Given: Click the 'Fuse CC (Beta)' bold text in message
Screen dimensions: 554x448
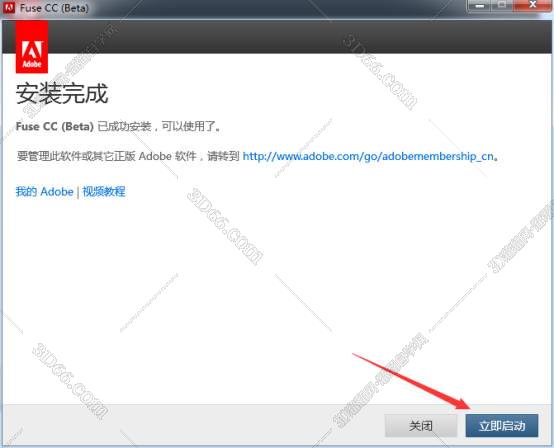Looking at the screenshot, I should 55,126.
